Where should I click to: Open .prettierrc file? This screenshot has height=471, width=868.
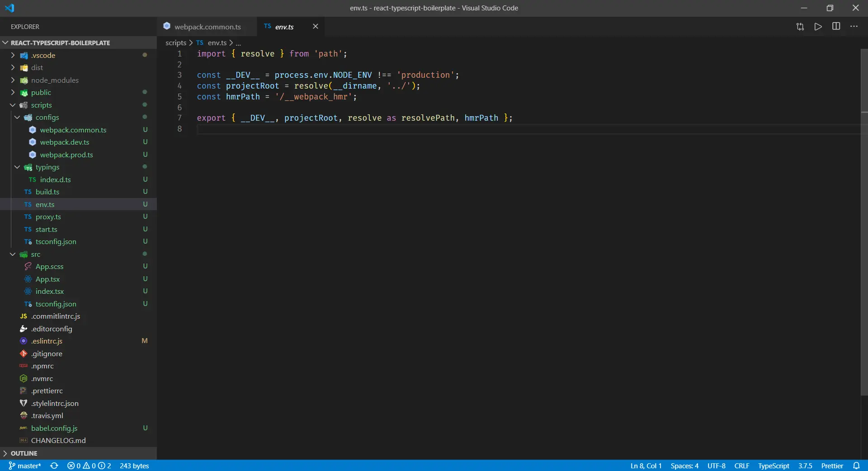click(x=78, y=391)
